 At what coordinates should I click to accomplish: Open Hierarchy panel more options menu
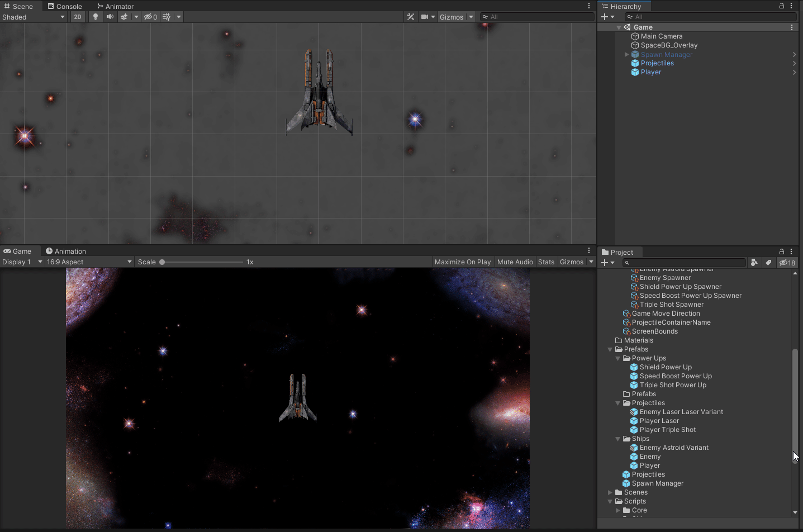[x=791, y=6]
